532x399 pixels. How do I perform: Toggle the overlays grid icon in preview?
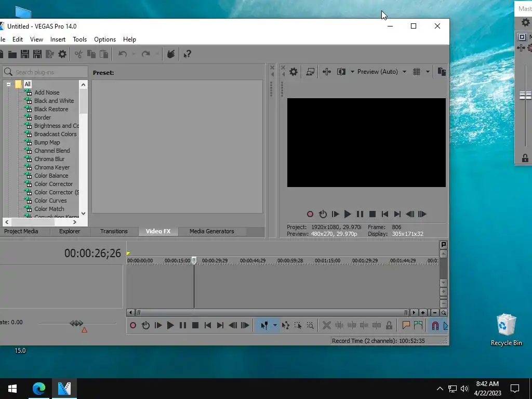pyautogui.click(x=417, y=72)
